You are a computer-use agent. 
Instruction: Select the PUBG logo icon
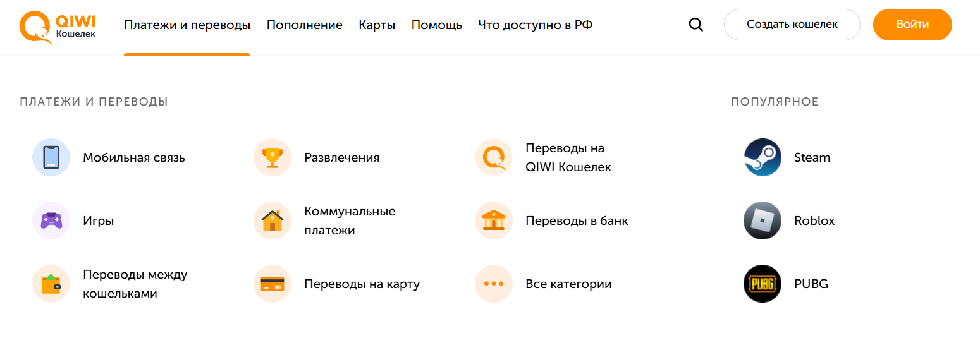(763, 284)
